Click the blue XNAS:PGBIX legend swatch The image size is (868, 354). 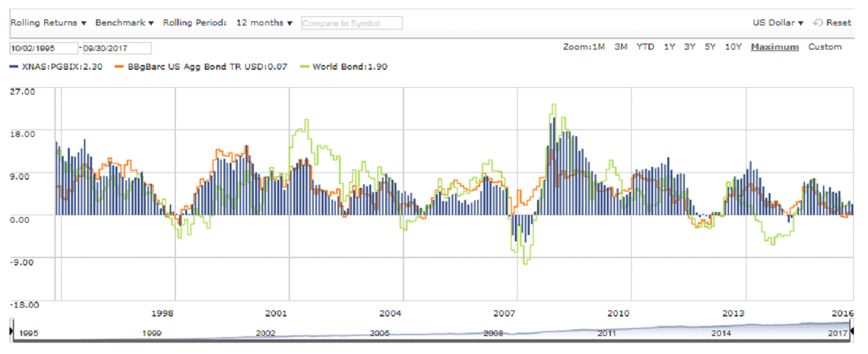[13, 66]
